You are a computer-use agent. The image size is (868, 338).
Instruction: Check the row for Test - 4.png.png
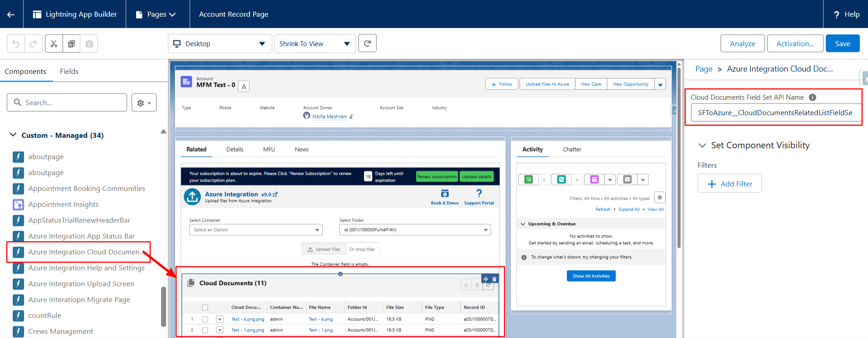[x=205, y=319]
